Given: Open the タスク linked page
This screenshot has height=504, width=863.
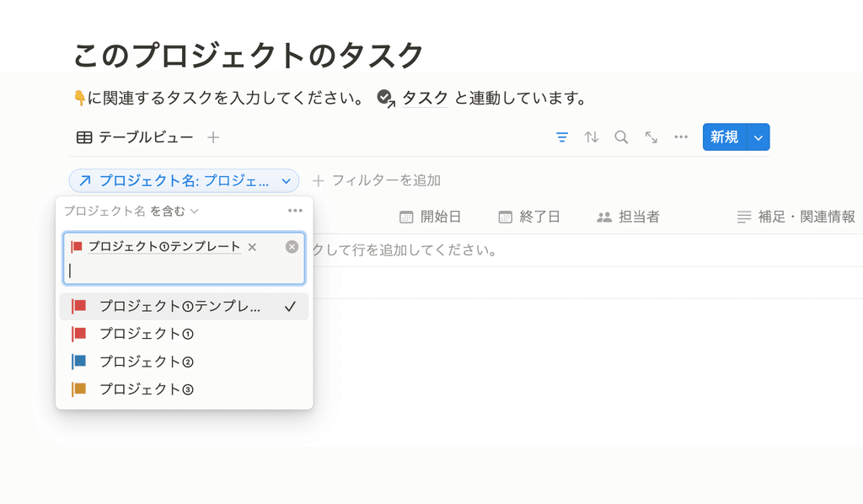Looking at the screenshot, I should point(425,98).
